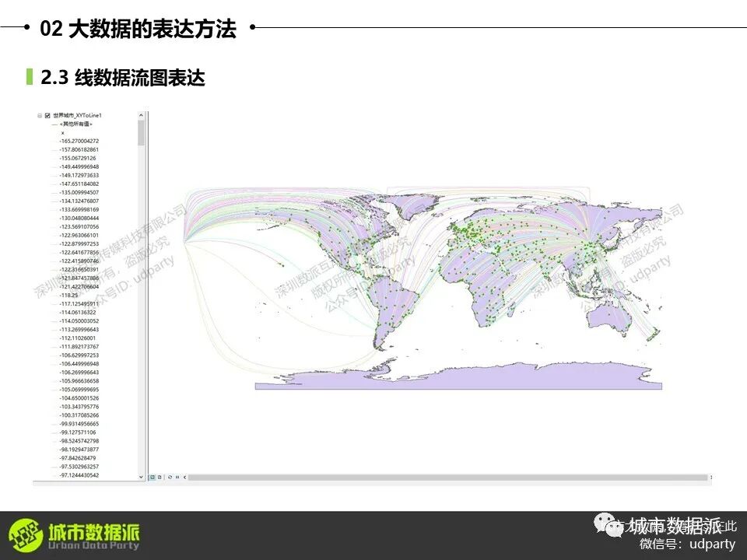Click the <其他所有值> legend label
The width and height of the screenshot is (747, 560).
76,124
